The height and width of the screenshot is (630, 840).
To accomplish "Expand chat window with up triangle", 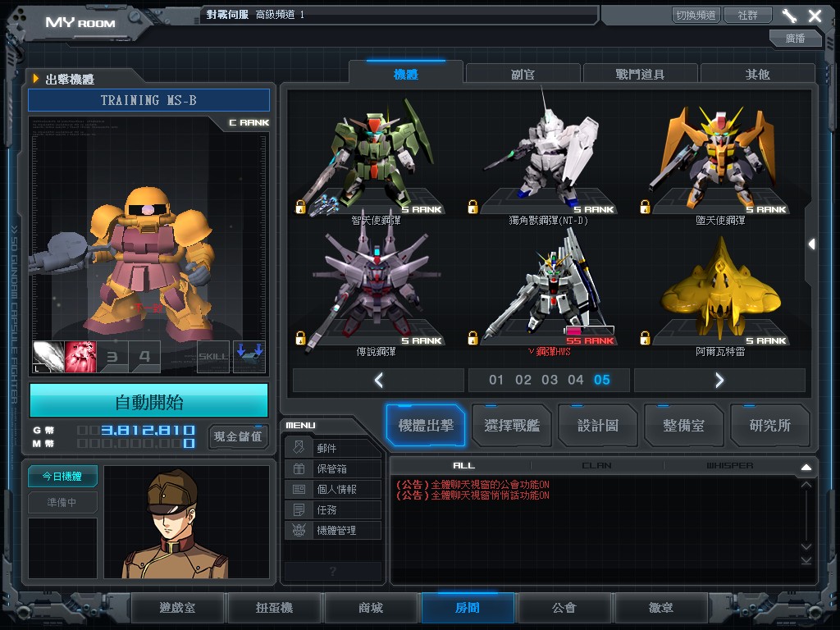I will 806,467.
